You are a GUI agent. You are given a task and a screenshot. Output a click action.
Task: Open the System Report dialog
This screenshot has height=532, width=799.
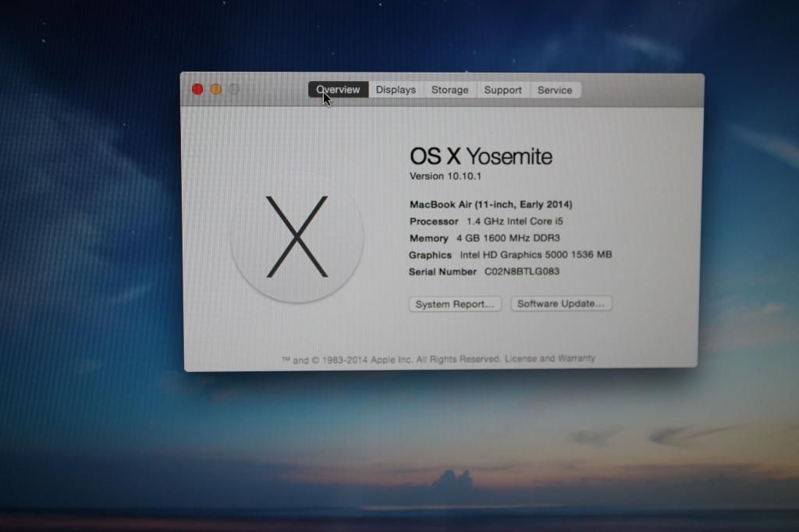[x=455, y=303]
